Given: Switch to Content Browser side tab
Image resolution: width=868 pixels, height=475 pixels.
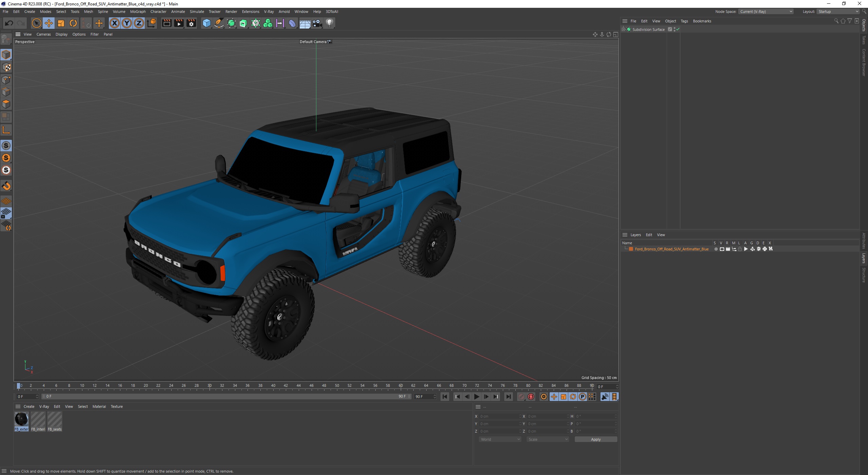Looking at the screenshot, I should pyautogui.click(x=864, y=62).
